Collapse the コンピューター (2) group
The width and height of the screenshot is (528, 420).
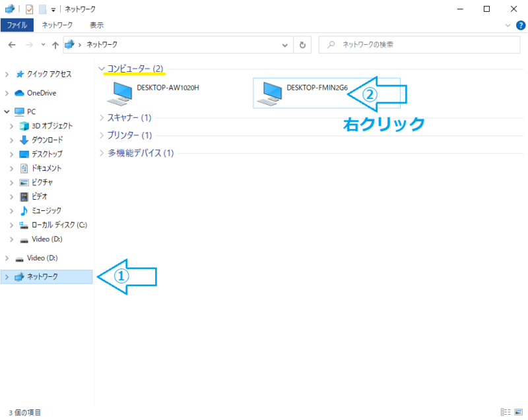coord(102,69)
